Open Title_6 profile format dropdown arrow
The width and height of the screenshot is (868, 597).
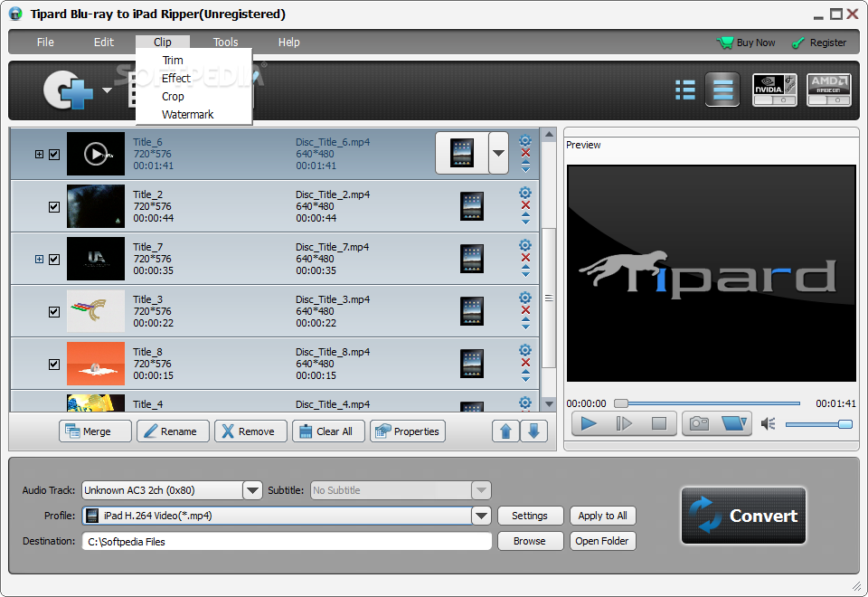(x=498, y=154)
